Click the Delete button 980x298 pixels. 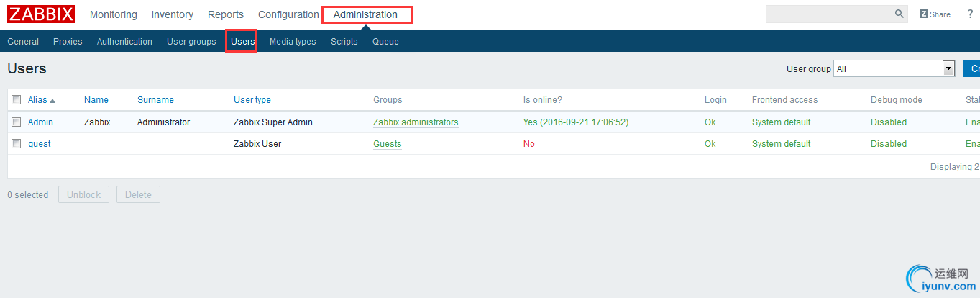138,194
